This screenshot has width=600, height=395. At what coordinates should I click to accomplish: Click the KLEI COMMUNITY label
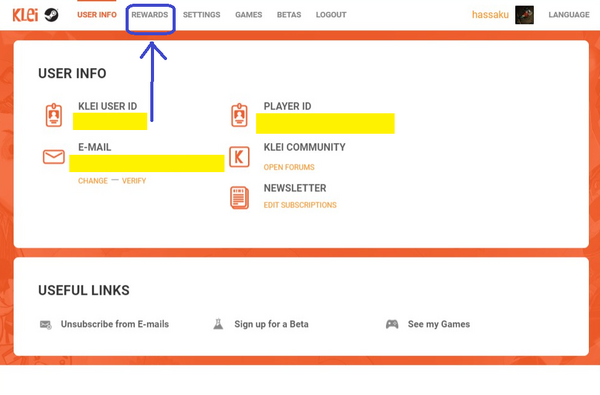click(x=305, y=147)
